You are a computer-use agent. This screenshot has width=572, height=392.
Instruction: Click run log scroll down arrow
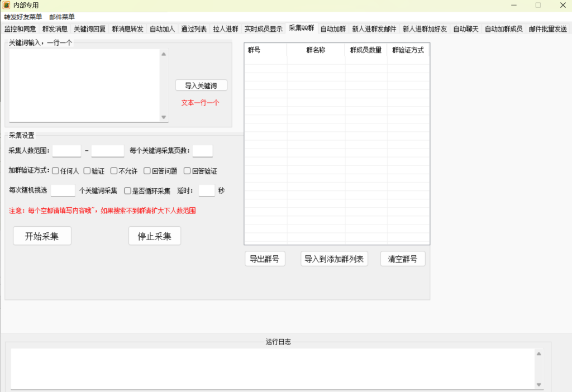(x=539, y=385)
